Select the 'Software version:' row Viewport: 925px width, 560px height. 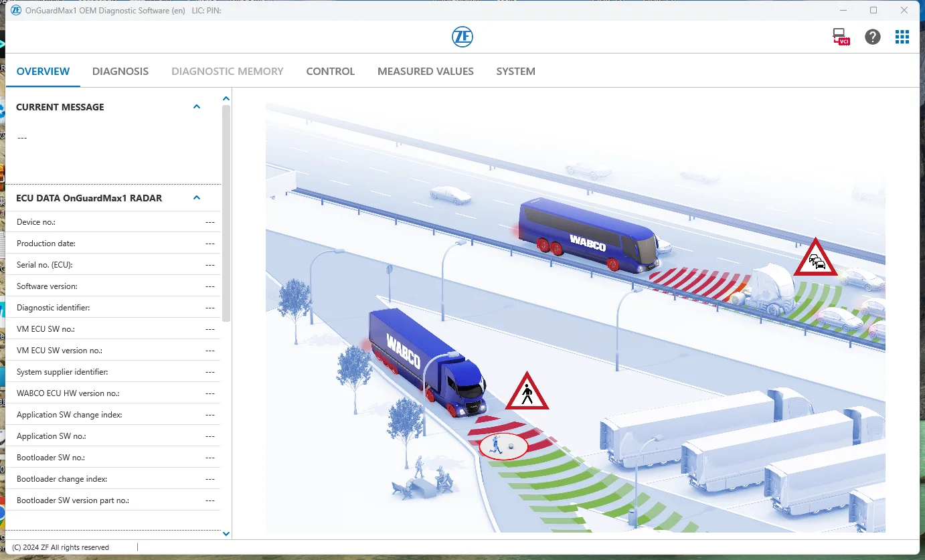coord(113,286)
